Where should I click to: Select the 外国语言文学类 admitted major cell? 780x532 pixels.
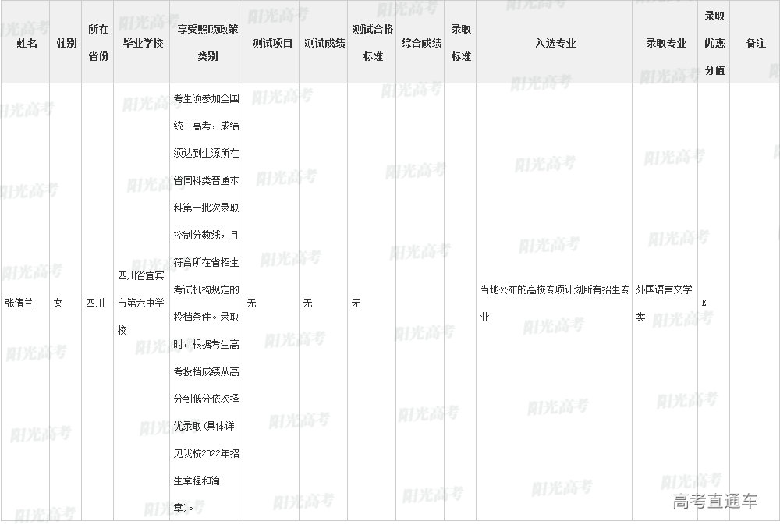(664, 303)
